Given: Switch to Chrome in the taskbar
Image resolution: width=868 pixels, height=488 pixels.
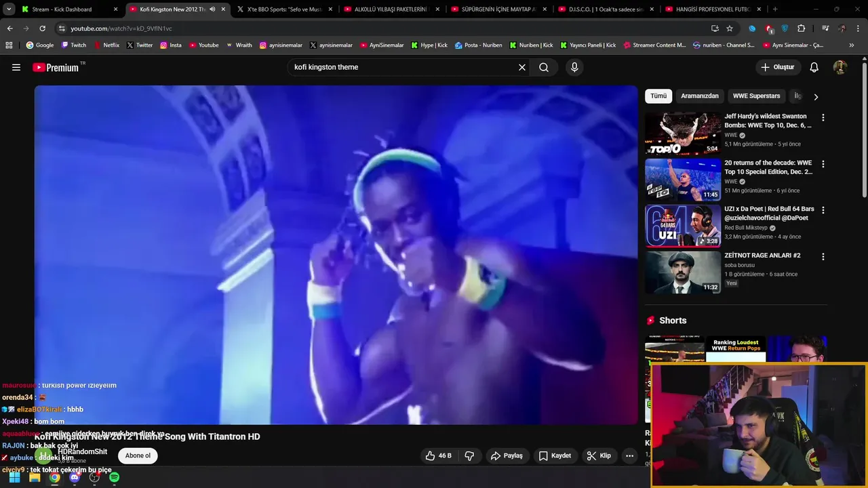Looking at the screenshot, I should 54,477.
